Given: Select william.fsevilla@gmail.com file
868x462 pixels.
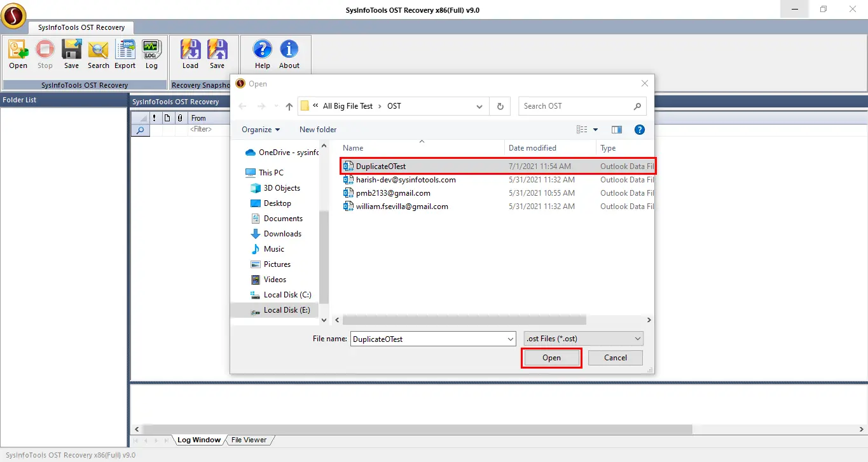Looking at the screenshot, I should point(498,207).
